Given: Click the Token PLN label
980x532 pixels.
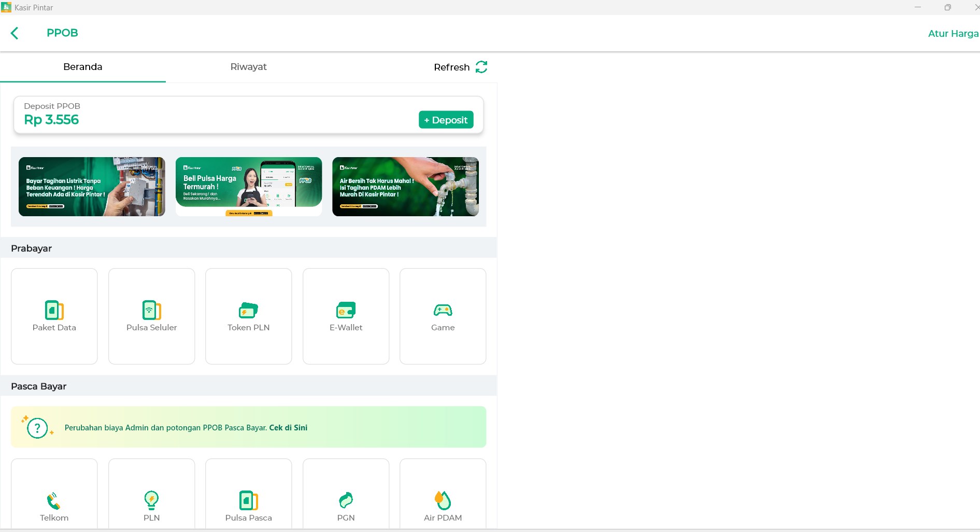Looking at the screenshot, I should click(249, 328).
